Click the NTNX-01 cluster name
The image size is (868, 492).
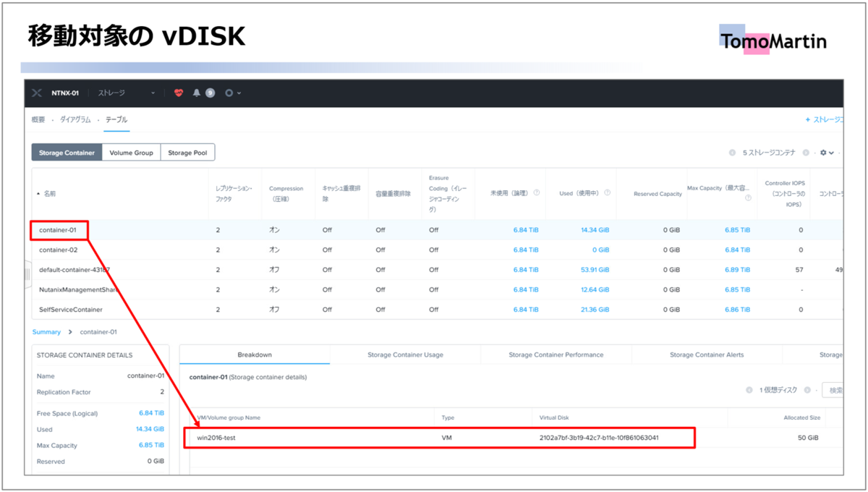(x=64, y=93)
